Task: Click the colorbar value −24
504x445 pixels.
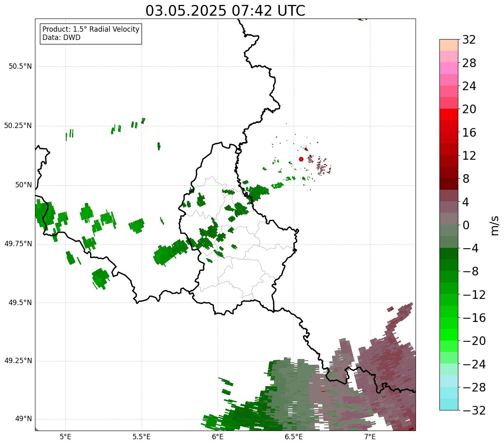Action: [x=474, y=364]
